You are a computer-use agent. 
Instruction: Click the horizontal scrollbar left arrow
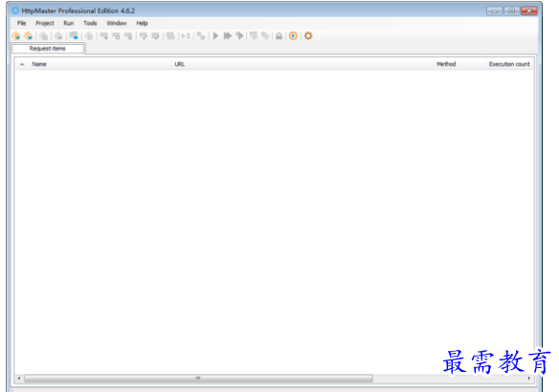tap(19, 378)
